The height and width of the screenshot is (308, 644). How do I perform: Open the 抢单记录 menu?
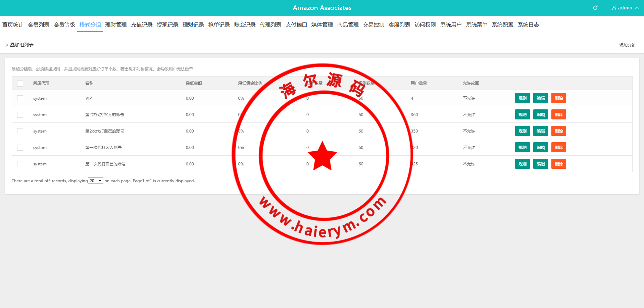click(219, 24)
